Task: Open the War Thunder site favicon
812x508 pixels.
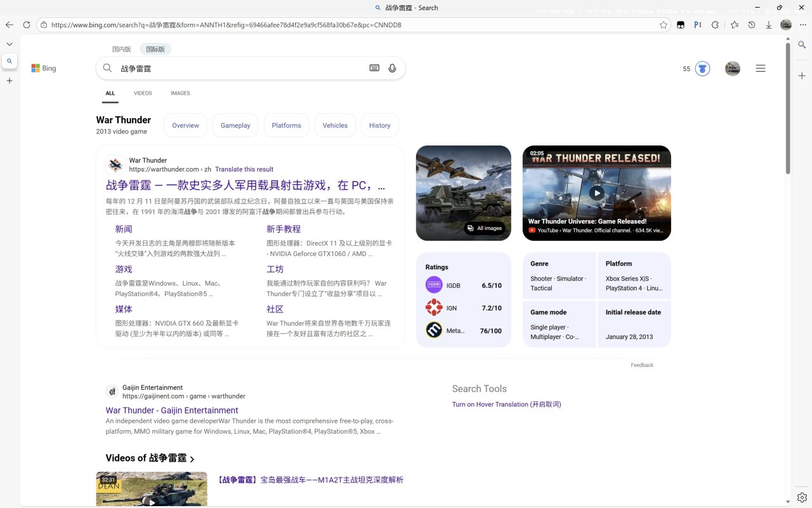Action: [x=115, y=165]
